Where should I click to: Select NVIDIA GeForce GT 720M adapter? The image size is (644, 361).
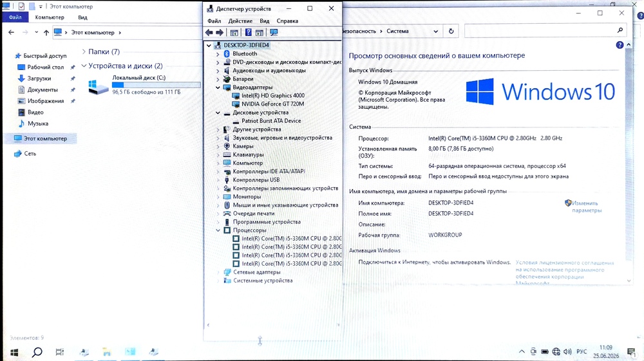pos(272,104)
